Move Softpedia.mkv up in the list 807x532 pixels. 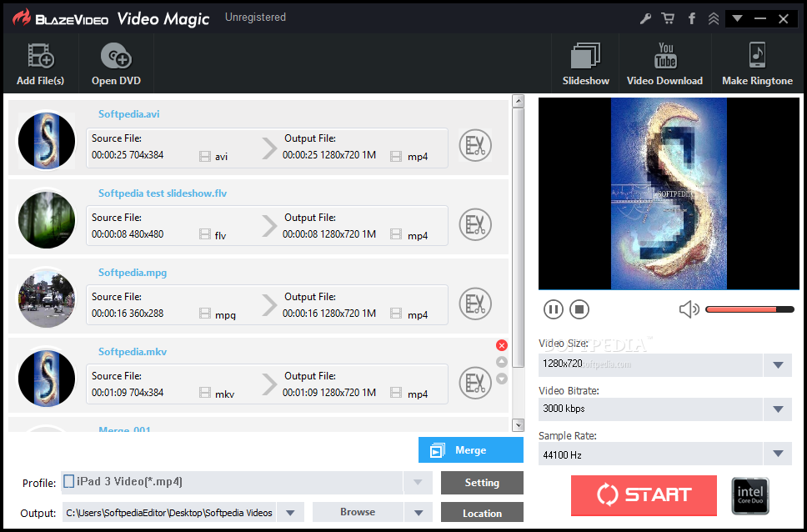[502, 362]
